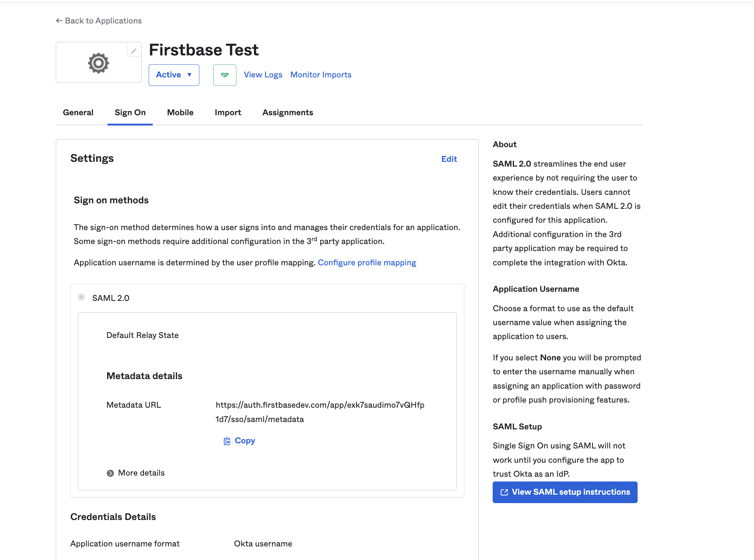Open Monitor Imports link
This screenshot has width=754, height=560.
coord(321,75)
